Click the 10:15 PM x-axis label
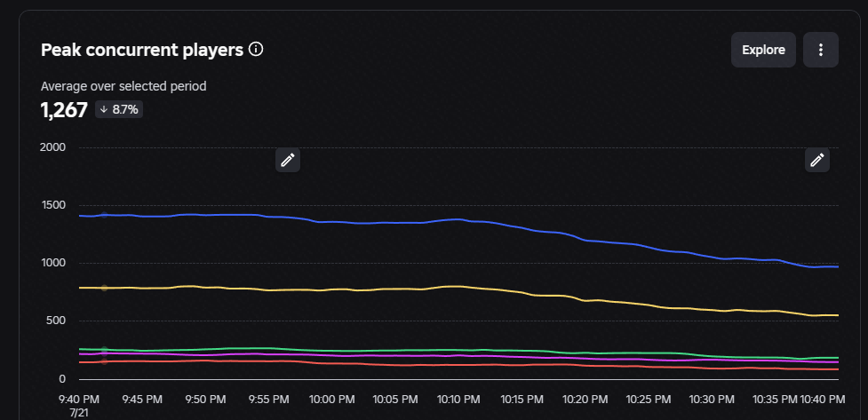The width and height of the screenshot is (868, 420). coord(522,399)
